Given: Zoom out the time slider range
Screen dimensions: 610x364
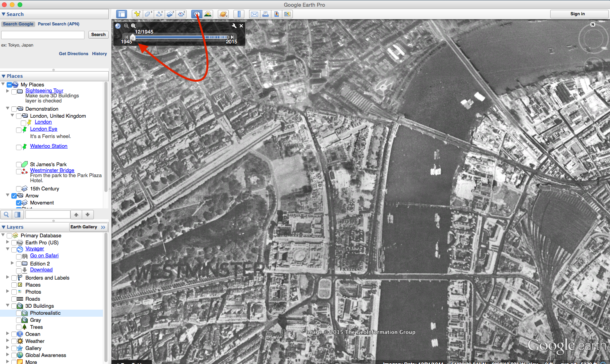Looking at the screenshot, I should pos(126,26).
